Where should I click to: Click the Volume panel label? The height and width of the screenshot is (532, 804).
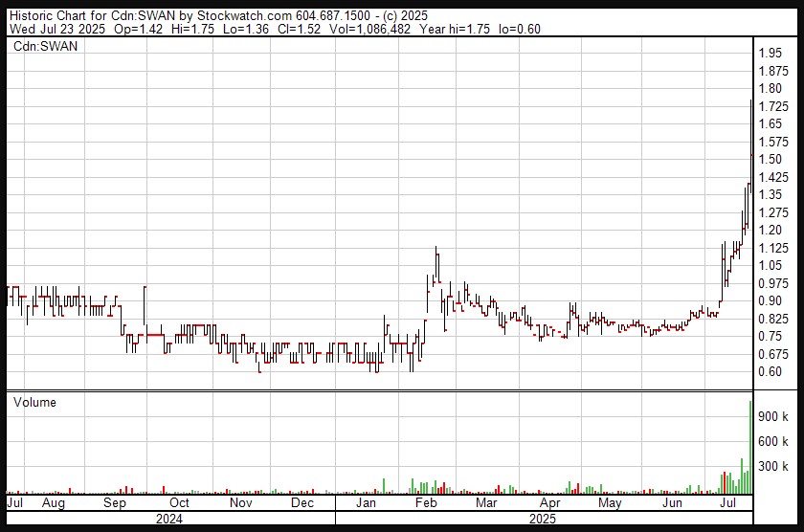pyautogui.click(x=34, y=402)
